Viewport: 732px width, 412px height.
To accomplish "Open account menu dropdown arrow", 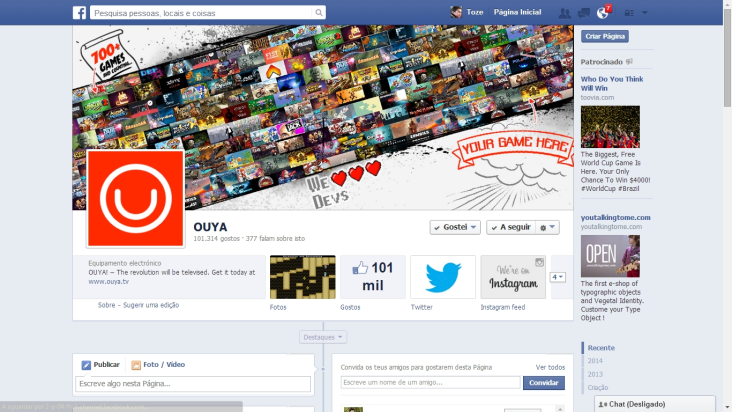I will point(645,13).
